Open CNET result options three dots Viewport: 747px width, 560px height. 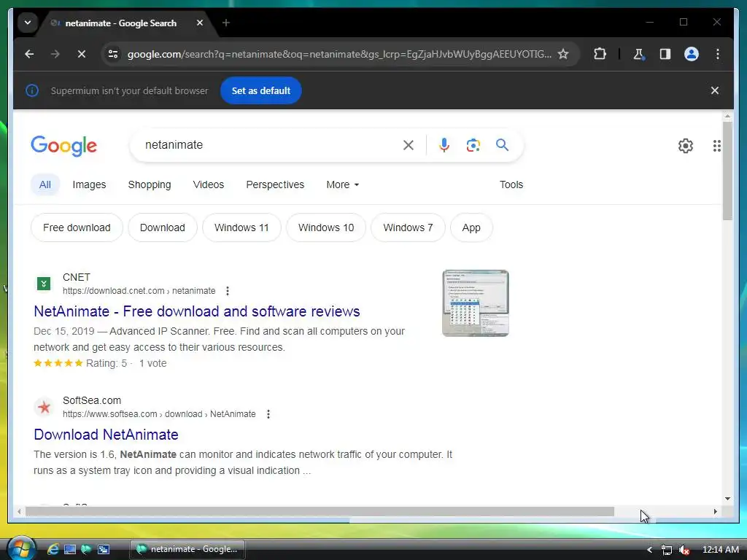[x=228, y=291]
